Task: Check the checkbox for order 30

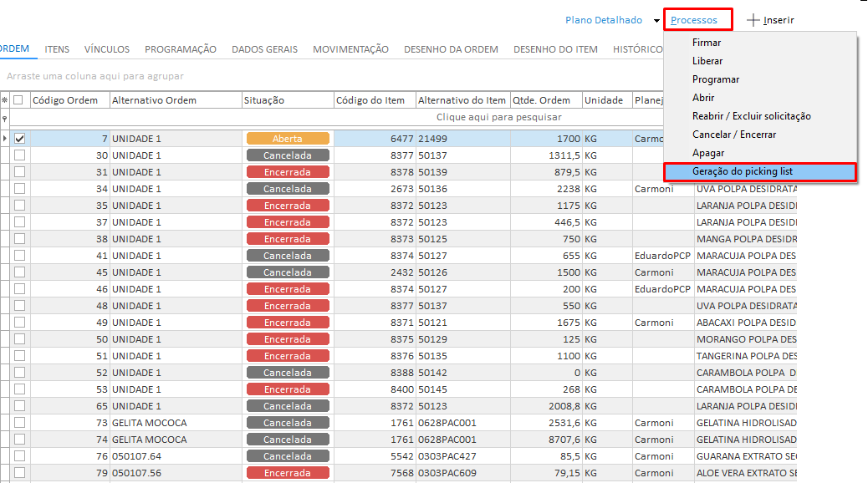Action: (x=20, y=155)
